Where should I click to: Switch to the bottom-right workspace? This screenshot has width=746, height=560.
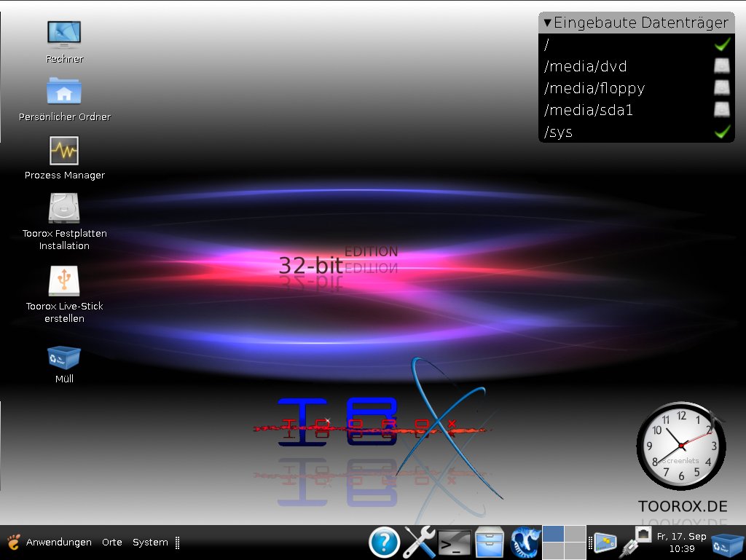[576, 551]
